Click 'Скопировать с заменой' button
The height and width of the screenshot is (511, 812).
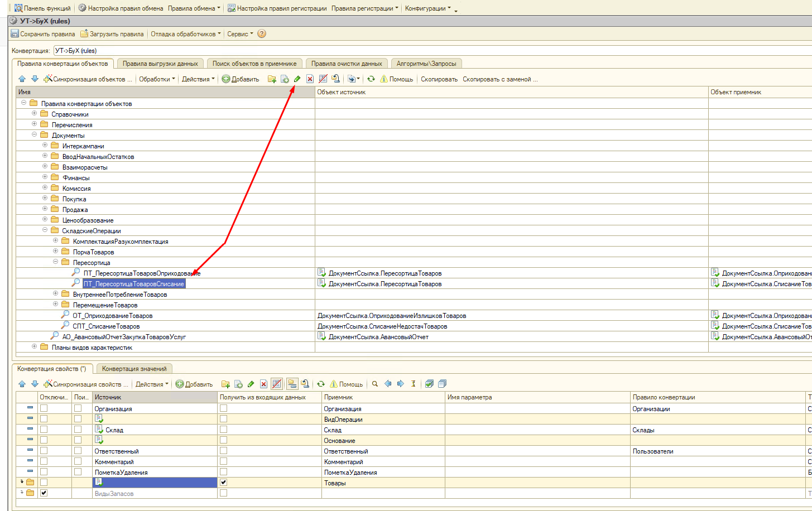[499, 79]
